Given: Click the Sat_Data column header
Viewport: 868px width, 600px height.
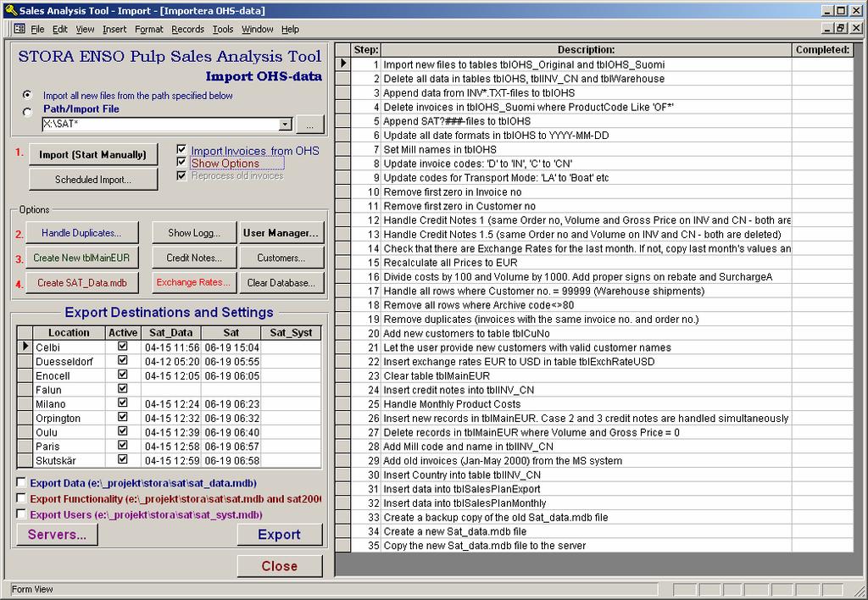Looking at the screenshot, I should coord(171,333).
